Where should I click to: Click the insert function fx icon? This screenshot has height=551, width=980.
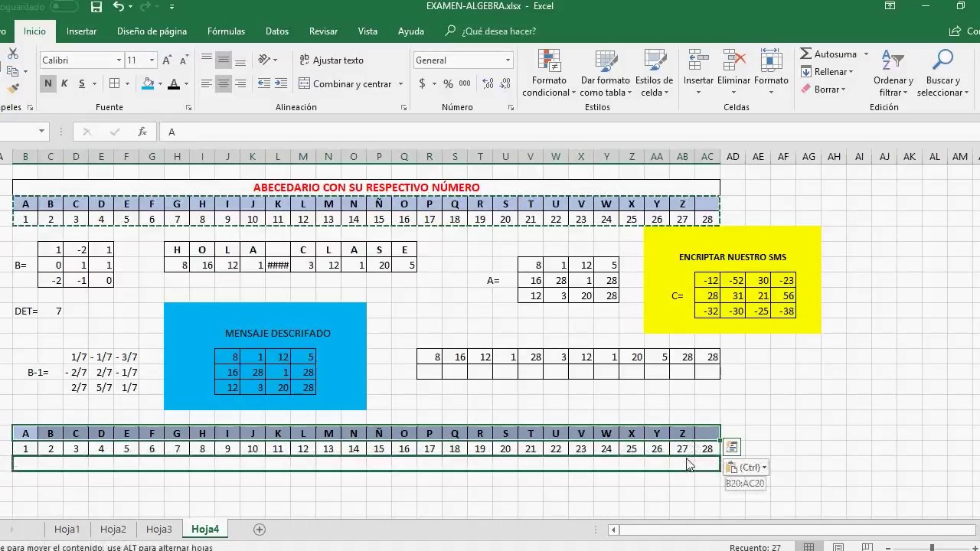tap(142, 132)
